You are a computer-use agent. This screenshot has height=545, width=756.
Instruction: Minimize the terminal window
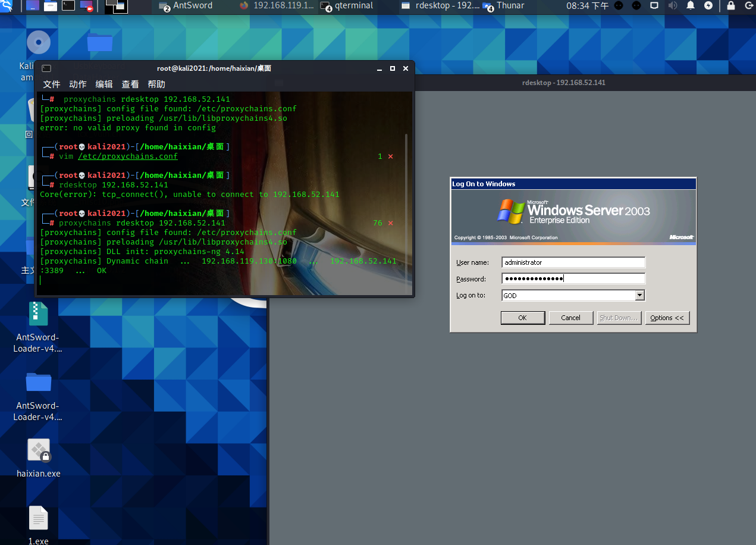click(x=379, y=68)
